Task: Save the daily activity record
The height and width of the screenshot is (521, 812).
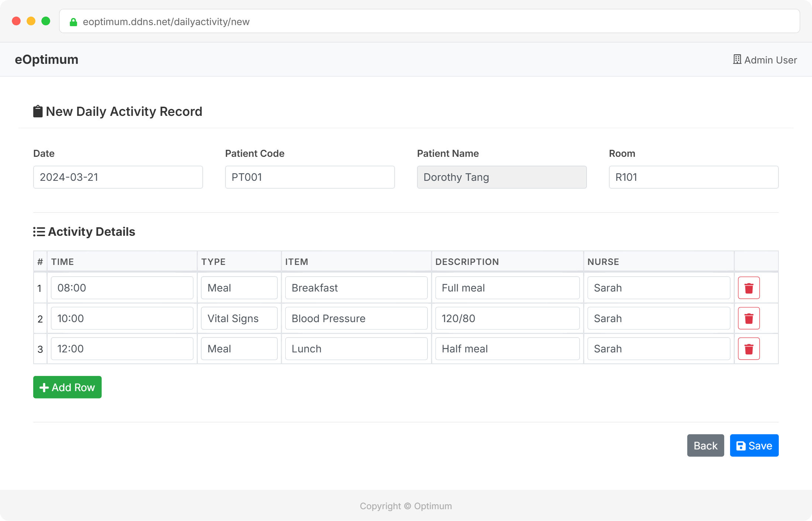Action: (754, 445)
